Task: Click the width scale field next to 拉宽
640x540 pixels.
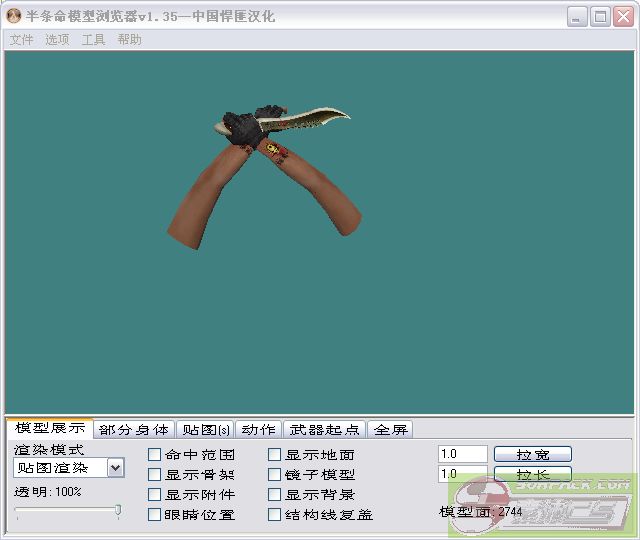Action: [462, 454]
